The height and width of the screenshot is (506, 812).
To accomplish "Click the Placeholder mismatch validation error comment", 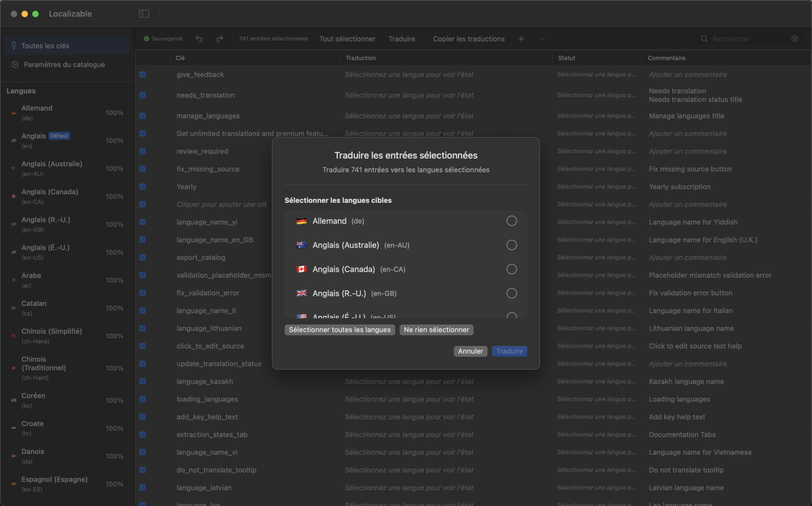I will pyautogui.click(x=710, y=275).
